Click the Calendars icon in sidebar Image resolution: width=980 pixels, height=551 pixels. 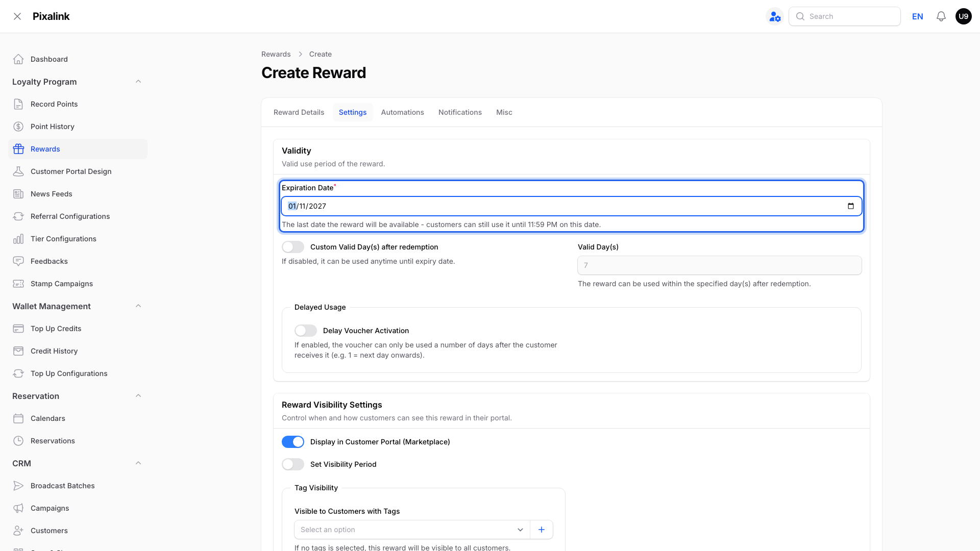tap(18, 418)
